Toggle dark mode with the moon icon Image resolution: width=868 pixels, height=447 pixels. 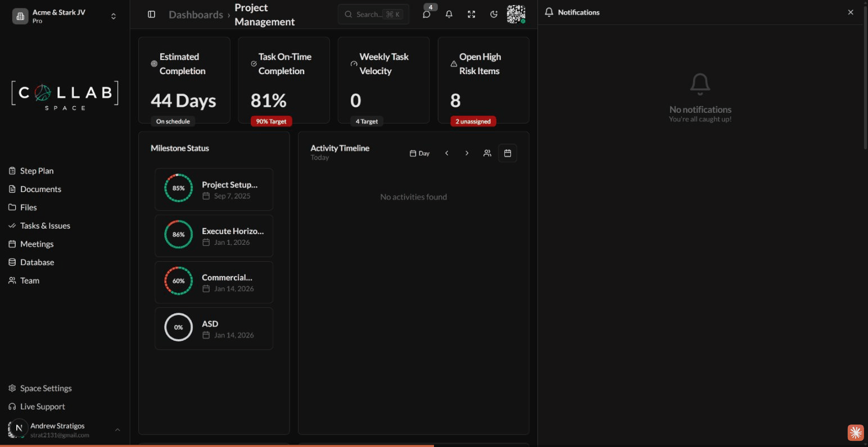click(494, 14)
